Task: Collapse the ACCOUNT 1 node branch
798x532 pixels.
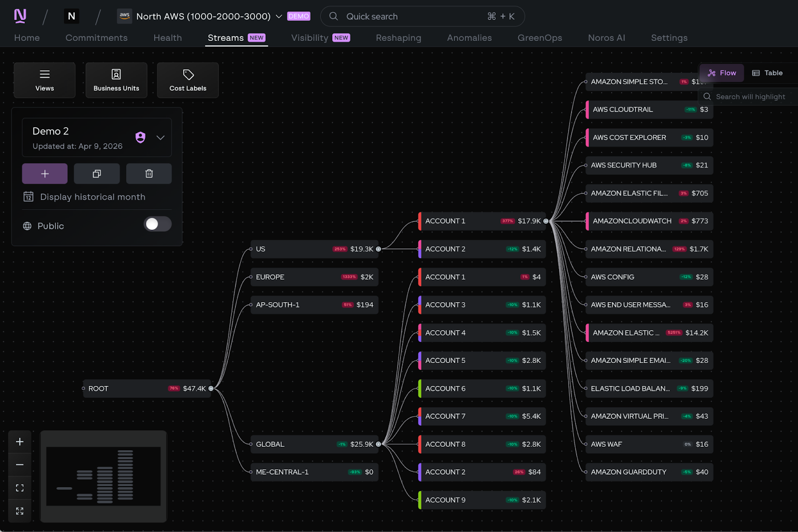Action: [x=546, y=220]
